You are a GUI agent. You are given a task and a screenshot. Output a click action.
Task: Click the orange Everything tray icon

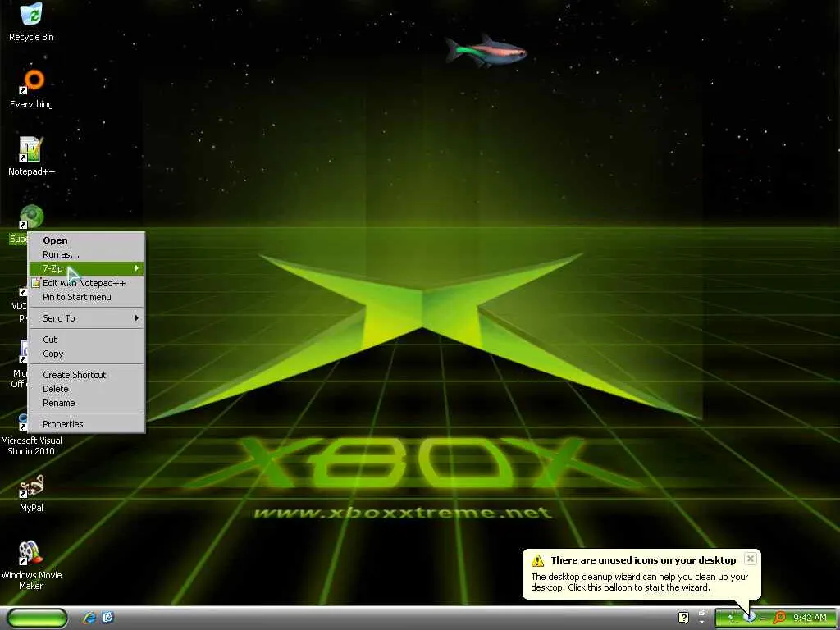click(779, 618)
